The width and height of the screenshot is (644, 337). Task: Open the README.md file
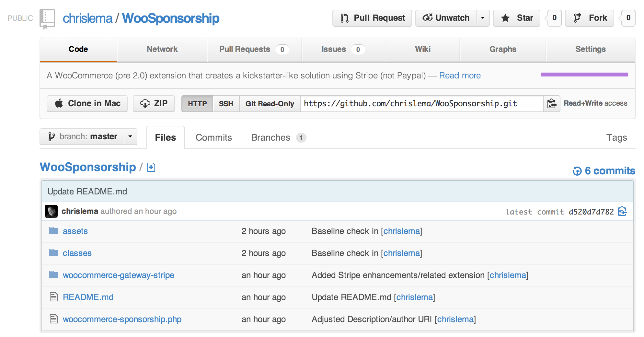coord(88,297)
